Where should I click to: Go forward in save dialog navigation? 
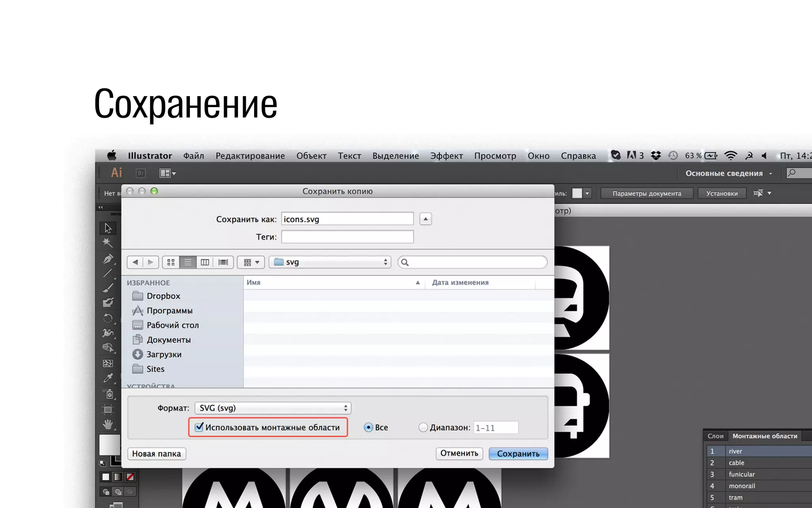(151, 262)
